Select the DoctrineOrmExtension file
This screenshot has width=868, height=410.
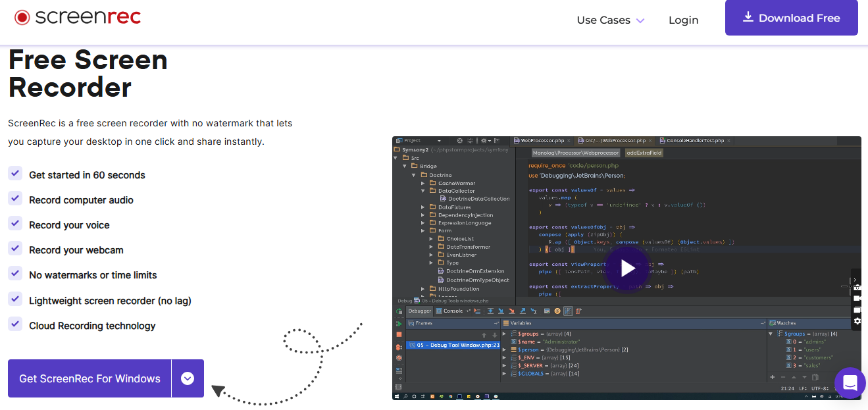[x=471, y=271]
